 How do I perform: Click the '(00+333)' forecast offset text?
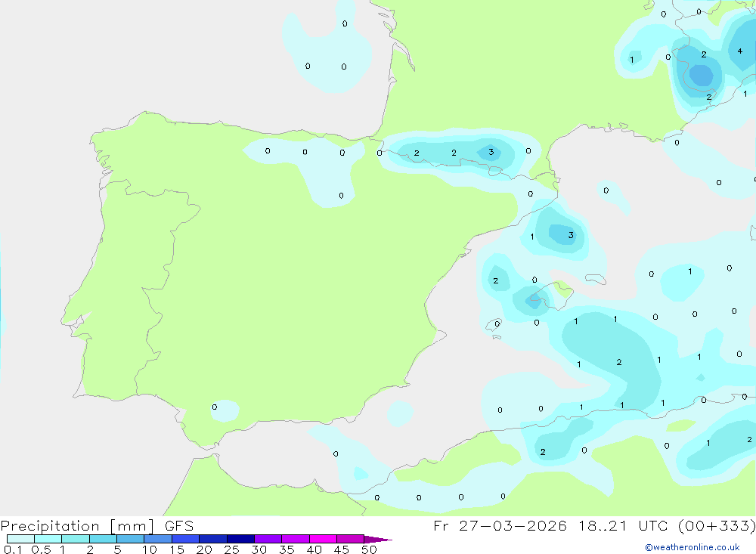[x=717, y=525]
